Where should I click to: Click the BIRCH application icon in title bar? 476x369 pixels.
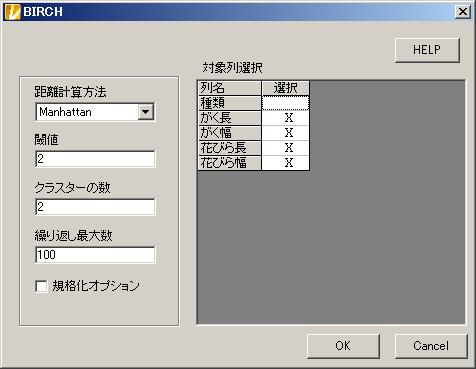12,12
